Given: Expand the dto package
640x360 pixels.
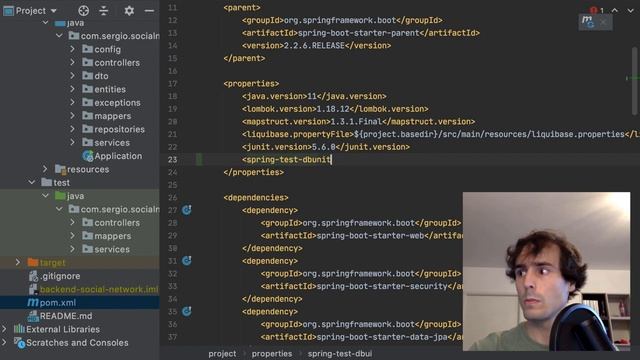Looking at the screenshot, I should point(72,76).
